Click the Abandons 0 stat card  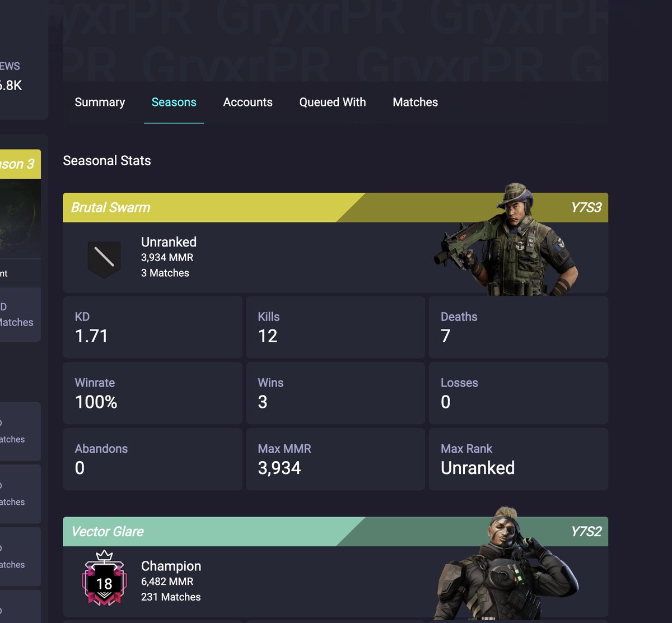pyautogui.click(x=152, y=459)
